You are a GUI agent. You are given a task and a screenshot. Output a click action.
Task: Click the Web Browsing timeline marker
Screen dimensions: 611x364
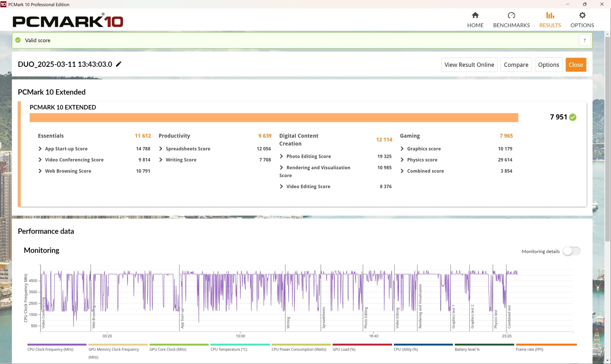[x=94, y=317]
